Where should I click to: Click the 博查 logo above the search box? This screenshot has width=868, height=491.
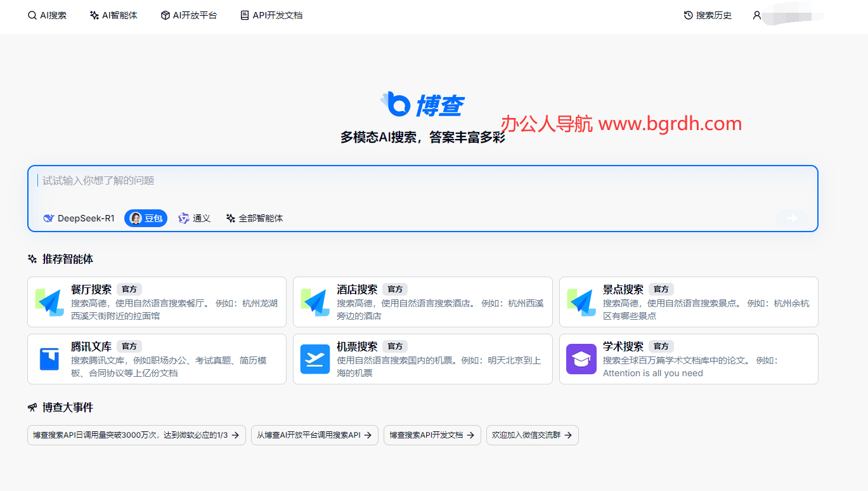tap(423, 103)
